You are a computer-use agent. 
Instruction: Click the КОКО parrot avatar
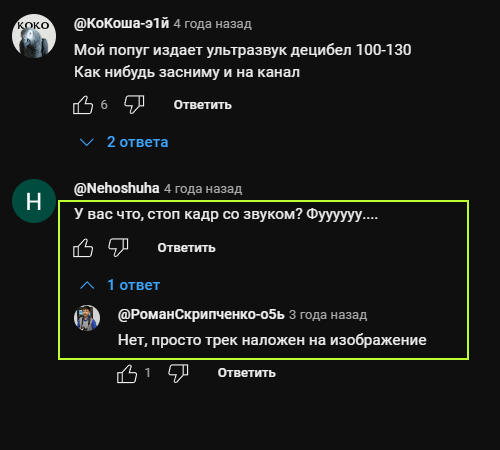coord(34,36)
